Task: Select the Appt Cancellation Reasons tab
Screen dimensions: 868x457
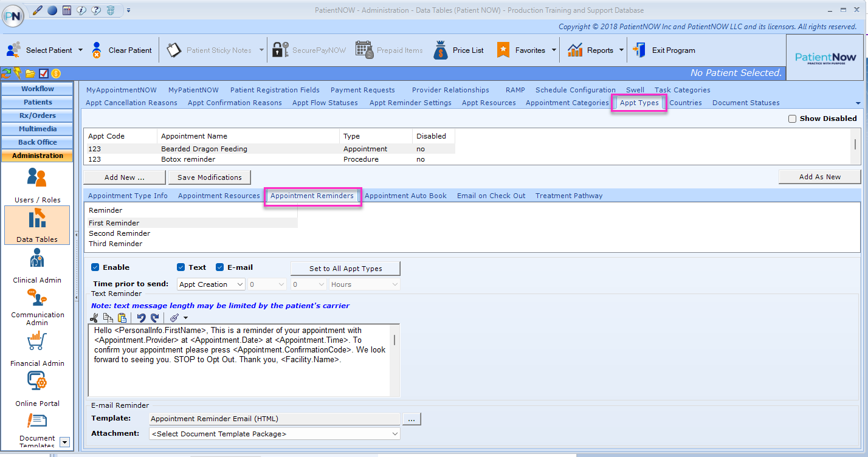Action: pos(131,103)
